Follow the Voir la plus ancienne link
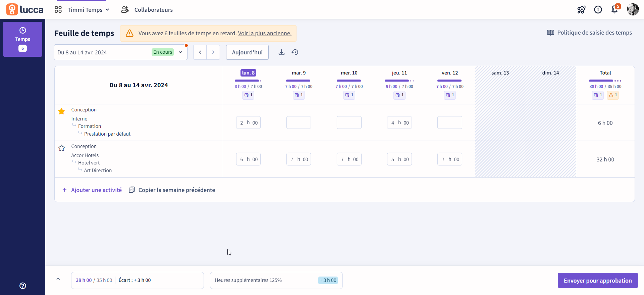This screenshot has width=644, height=295. 265,33
